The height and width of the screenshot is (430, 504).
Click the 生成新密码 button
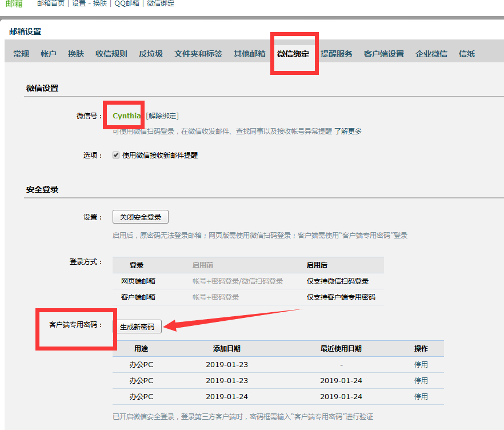[x=137, y=327]
